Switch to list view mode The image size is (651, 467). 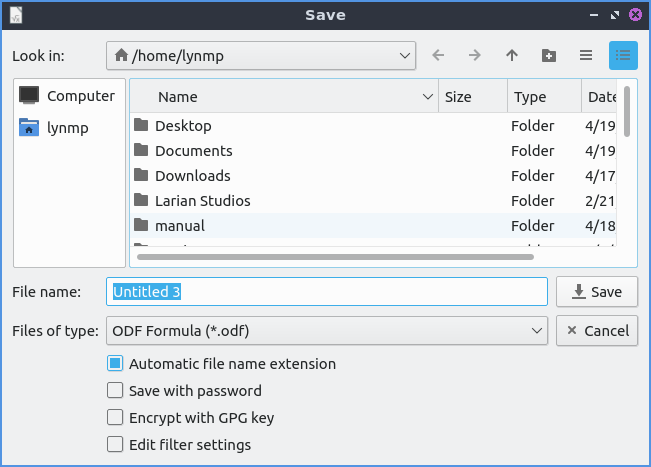[x=586, y=56]
